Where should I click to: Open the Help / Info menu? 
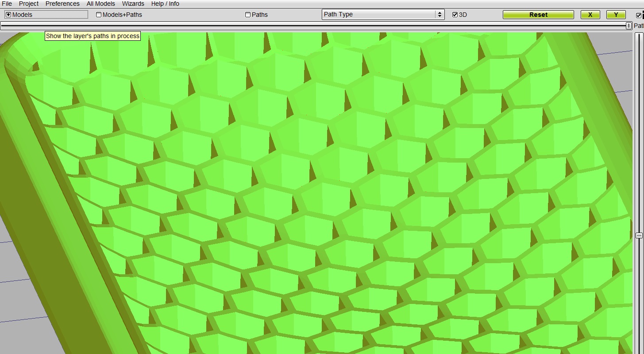coord(165,4)
